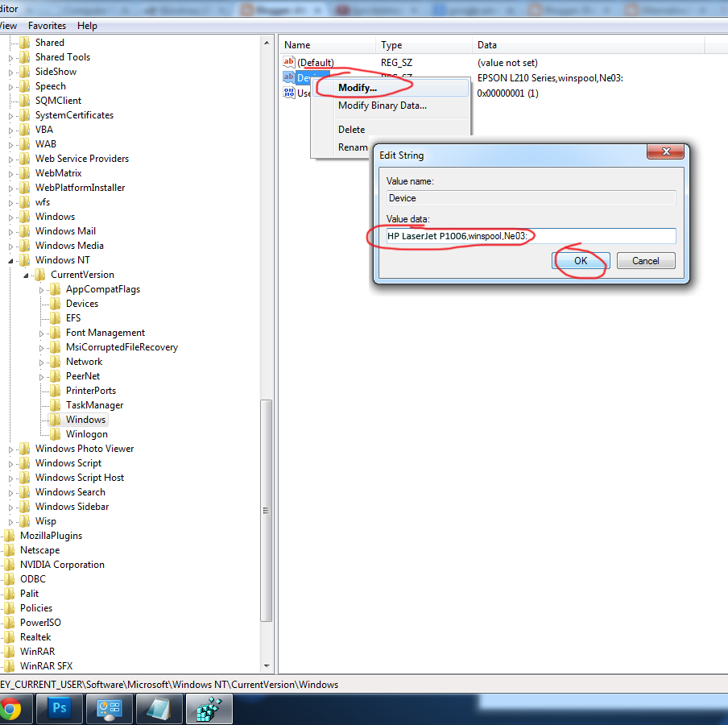
Task: Select the WebPlatformInstaller key
Action: coord(80,188)
